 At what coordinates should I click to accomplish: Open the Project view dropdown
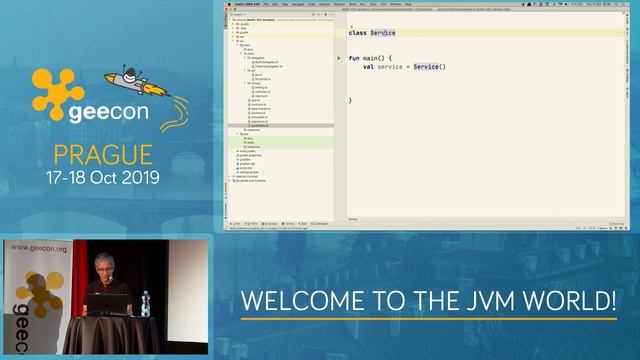point(239,15)
